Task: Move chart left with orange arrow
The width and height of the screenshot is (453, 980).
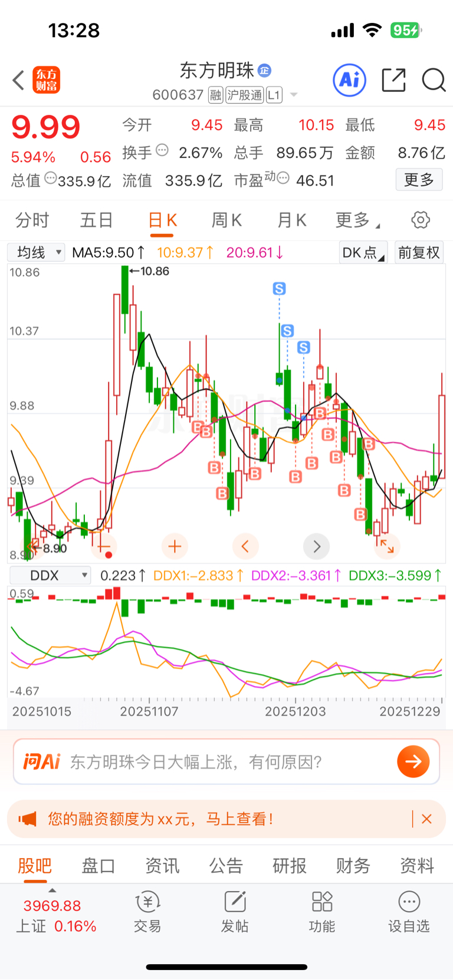Action: [245, 546]
